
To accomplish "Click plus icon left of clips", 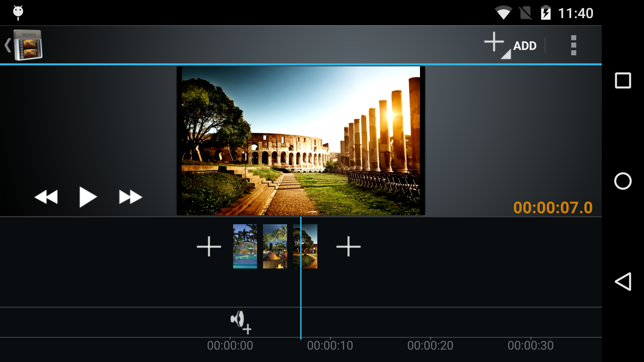I will (209, 247).
